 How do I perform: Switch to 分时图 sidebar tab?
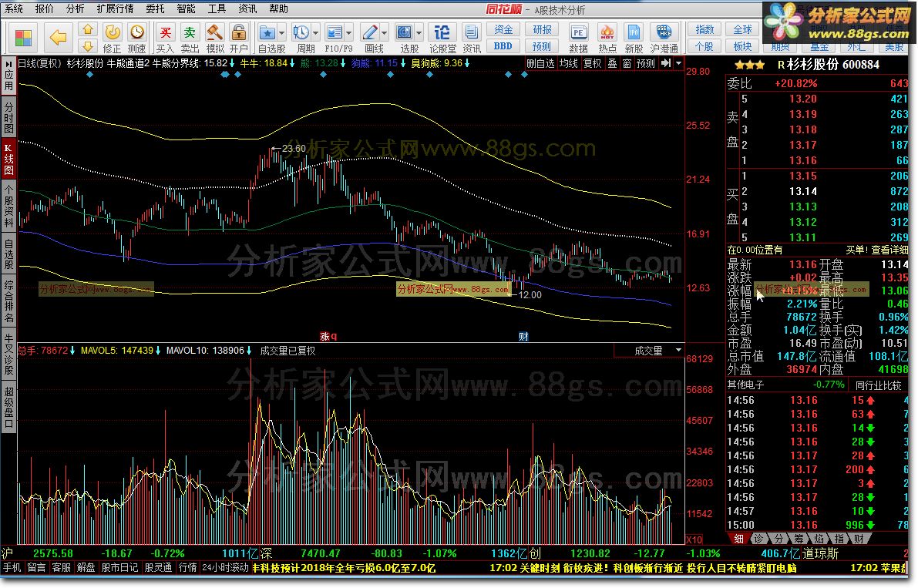point(8,117)
